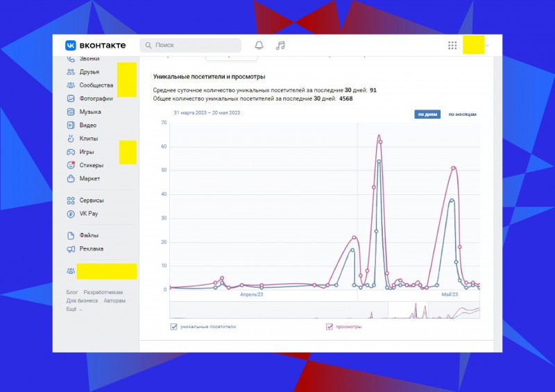Switch chart to по дням view

[427, 114]
